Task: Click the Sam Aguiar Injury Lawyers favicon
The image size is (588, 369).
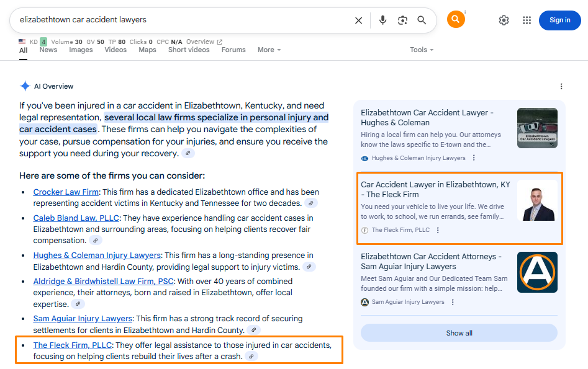Action: tap(364, 302)
